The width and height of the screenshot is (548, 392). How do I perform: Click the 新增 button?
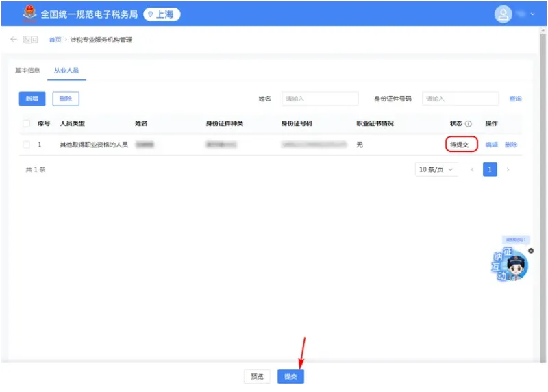(32, 99)
